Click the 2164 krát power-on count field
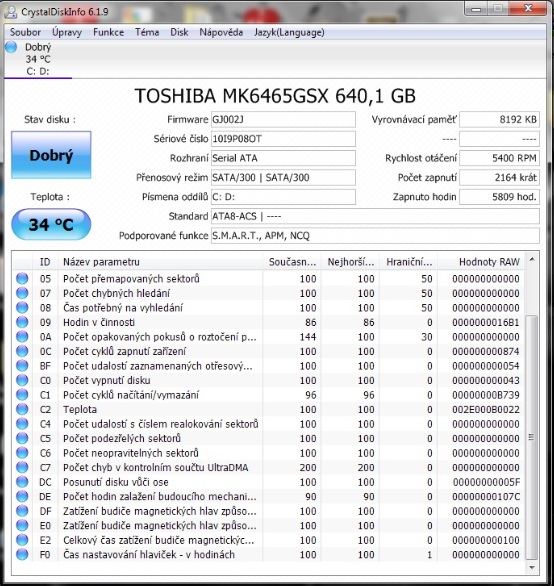554x586 pixels. [499, 178]
